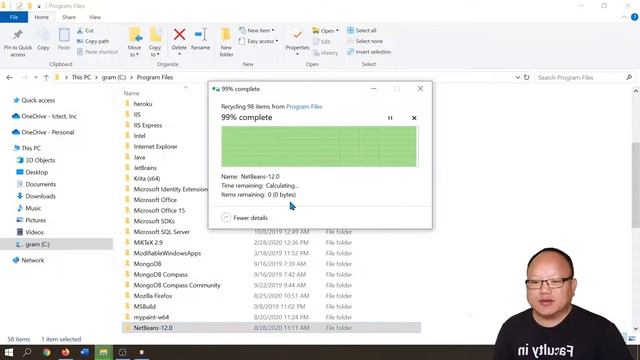
Task: Click History in the Open group
Action: point(326,53)
